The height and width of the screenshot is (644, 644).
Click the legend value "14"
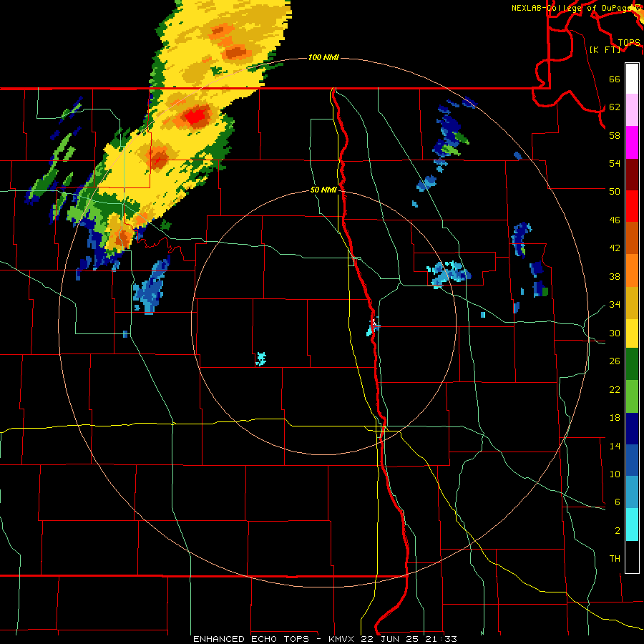point(615,446)
